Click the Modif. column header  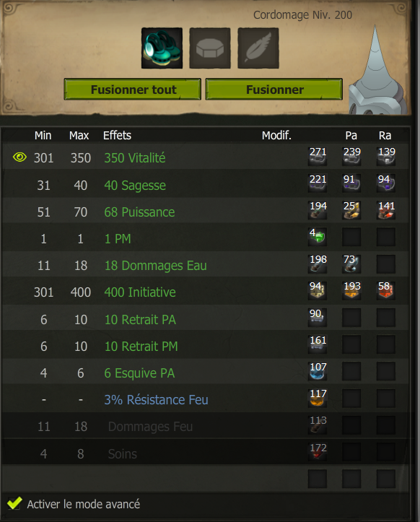point(276,136)
